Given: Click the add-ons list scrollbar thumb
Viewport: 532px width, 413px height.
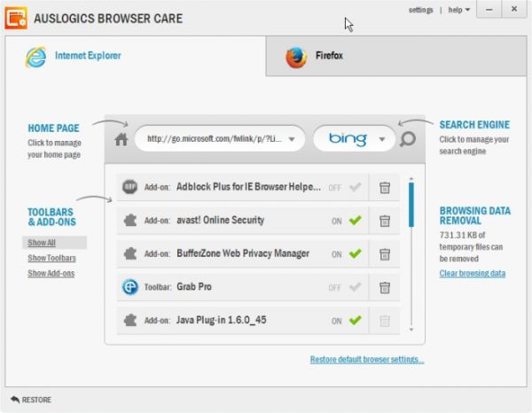Looking at the screenshot, I should pyautogui.click(x=411, y=205).
